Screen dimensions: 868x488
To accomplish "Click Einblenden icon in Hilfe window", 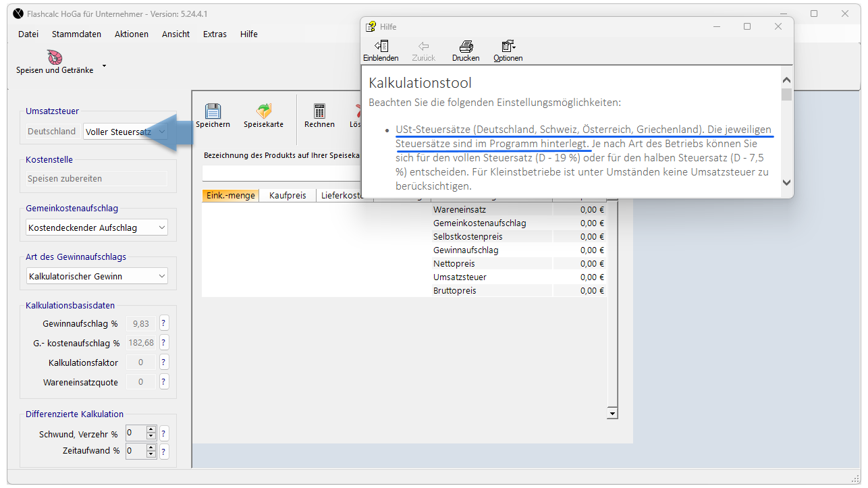I will point(381,47).
